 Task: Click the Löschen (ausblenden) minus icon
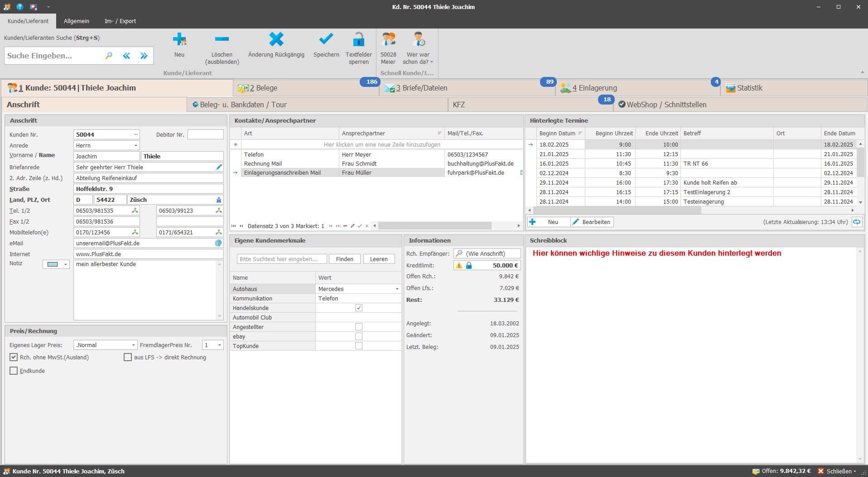click(222, 39)
